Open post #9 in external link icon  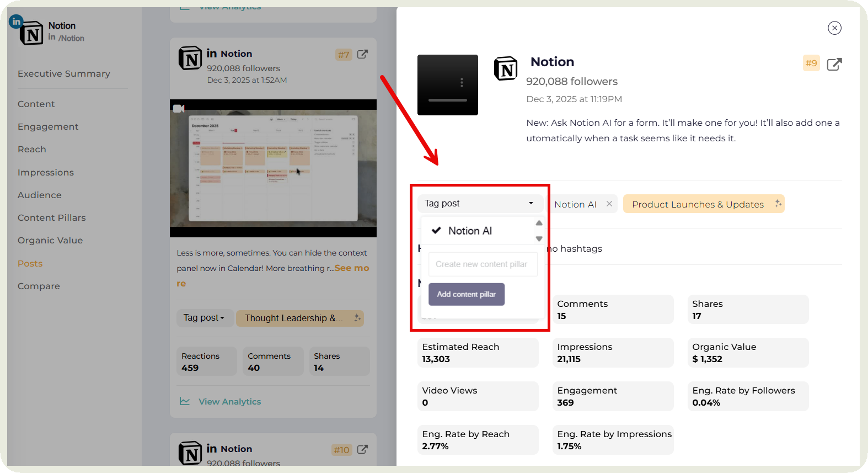pos(834,64)
